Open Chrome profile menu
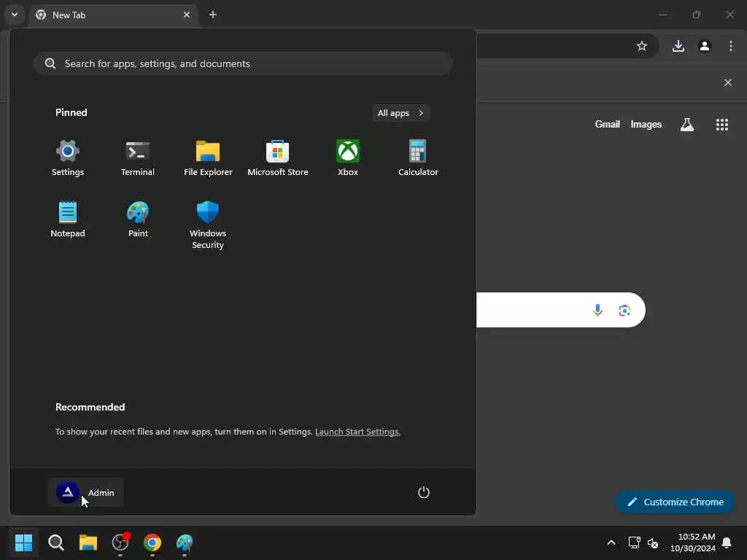Screen dimensions: 747x560 pyautogui.click(x=705, y=46)
